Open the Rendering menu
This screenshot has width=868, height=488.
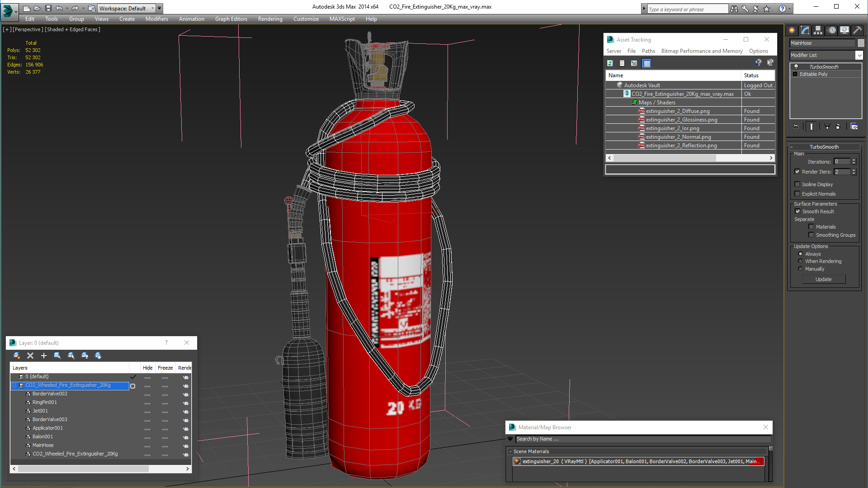pos(270,19)
